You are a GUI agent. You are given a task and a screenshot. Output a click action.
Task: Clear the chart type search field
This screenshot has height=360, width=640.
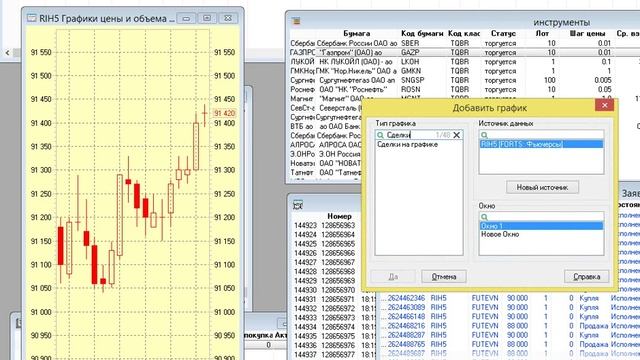457,135
